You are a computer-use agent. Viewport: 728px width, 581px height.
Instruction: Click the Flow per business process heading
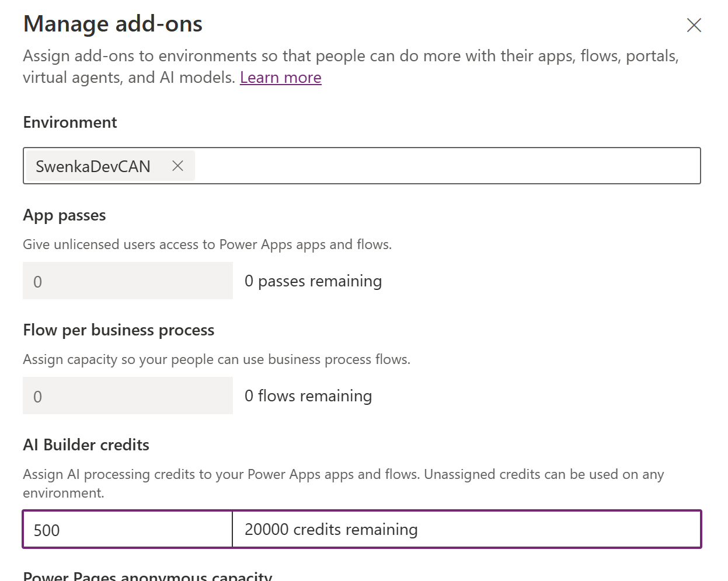click(119, 330)
